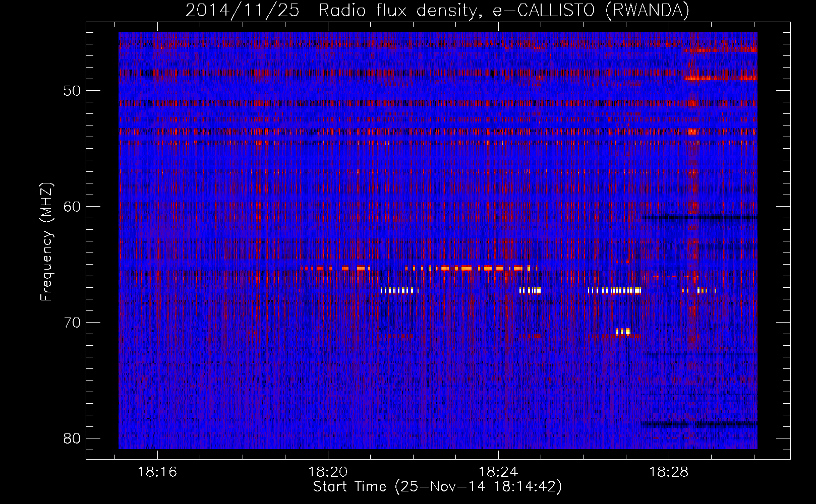
Task: Click the 18:24 time tick label
Action: click(x=498, y=472)
